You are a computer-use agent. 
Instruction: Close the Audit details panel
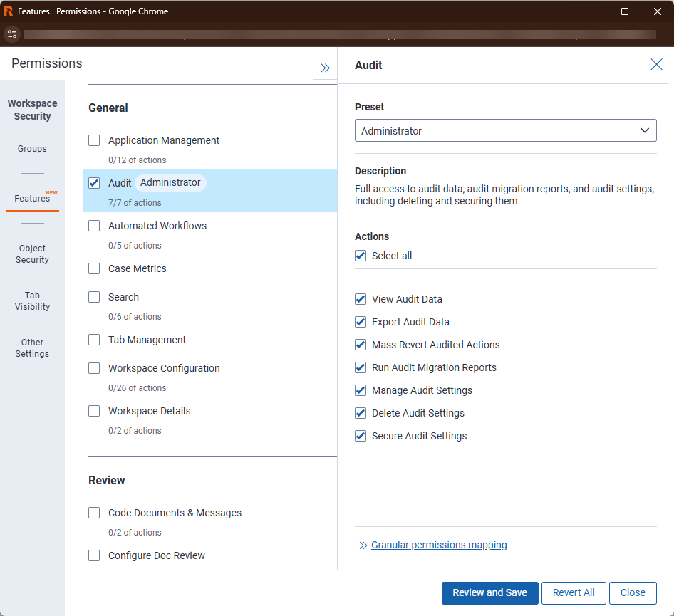[656, 64]
